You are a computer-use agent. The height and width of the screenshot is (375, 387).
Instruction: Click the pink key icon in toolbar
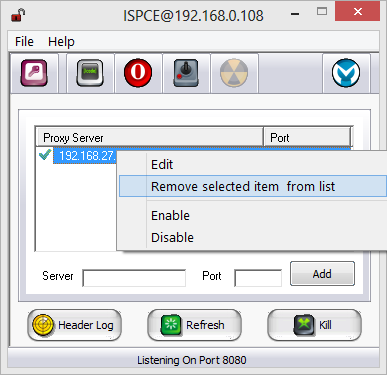pos(34,73)
